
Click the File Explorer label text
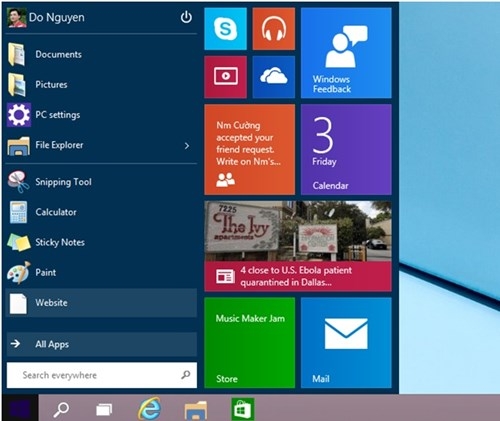[59, 145]
